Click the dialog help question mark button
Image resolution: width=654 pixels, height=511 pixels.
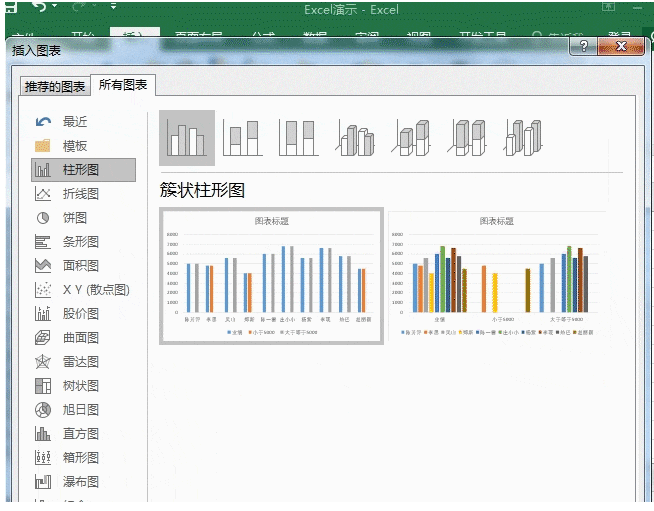coord(584,47)
